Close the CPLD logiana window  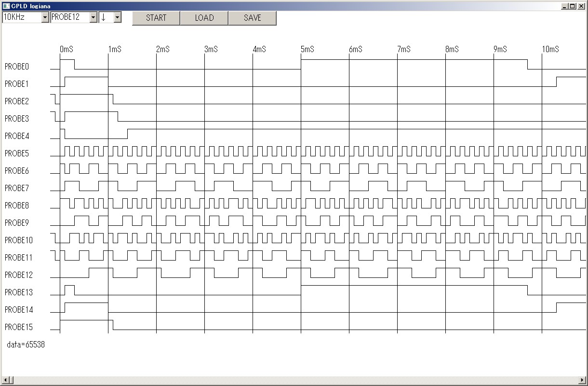coord(581,6)
